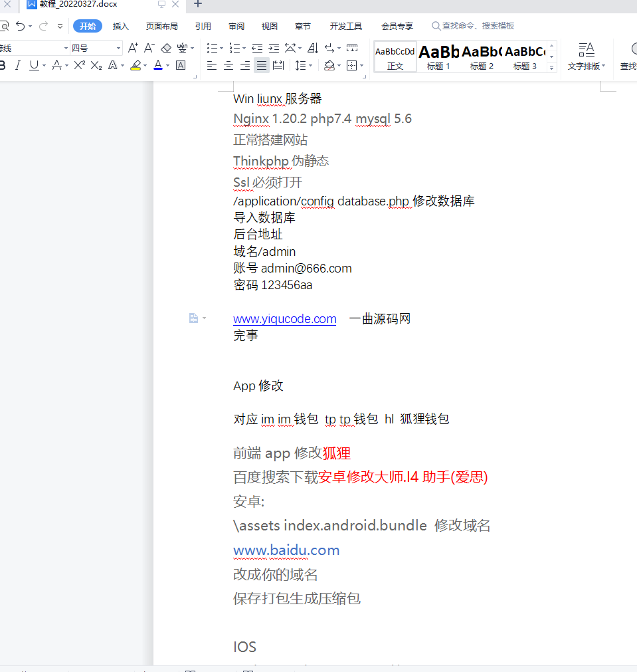This screenshot has width=637, height=672.
Task: Open the font name dropdown
Action: 66,48
